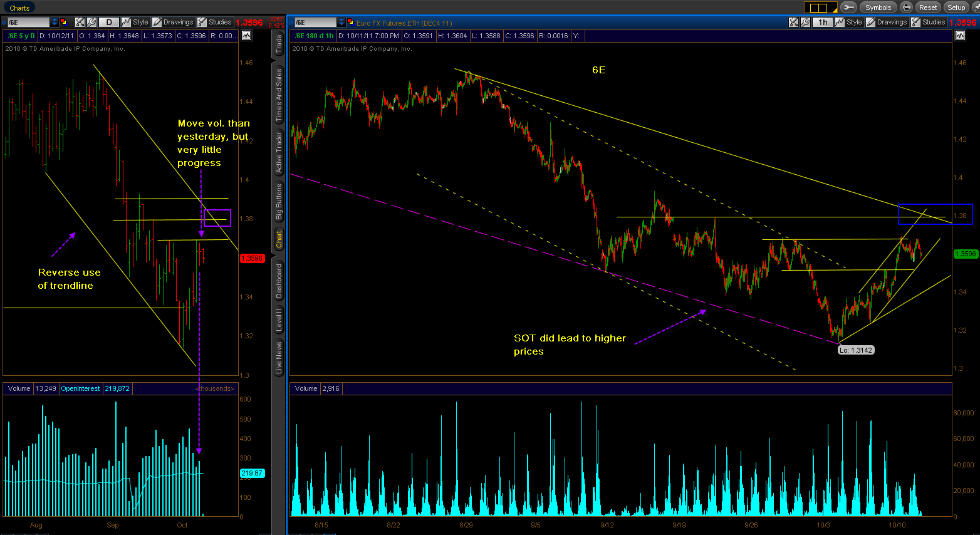Click the right chart line-graph icon below Studies
Image resolution: width=980 pixels, height=535 pixels.
[960, 36]
